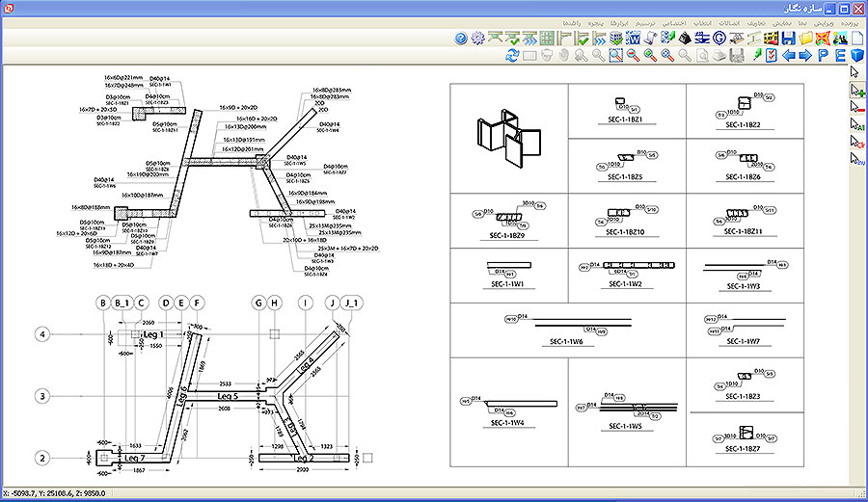
Task: Go back using the blue left arrow
Action: pyautogui.click(x=788, y=56)
